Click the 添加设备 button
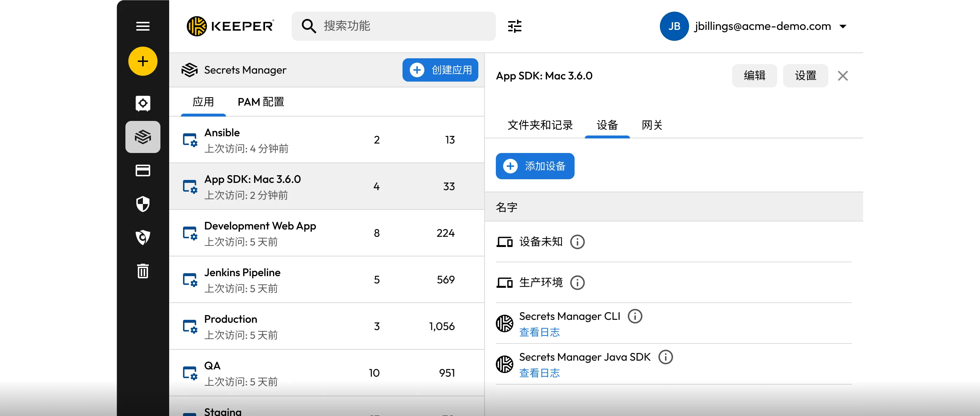 535,166
